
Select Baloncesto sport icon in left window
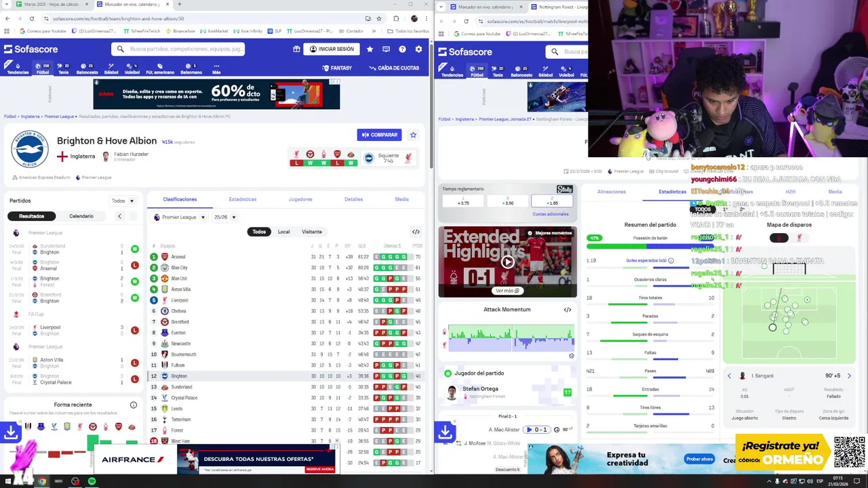87,68
